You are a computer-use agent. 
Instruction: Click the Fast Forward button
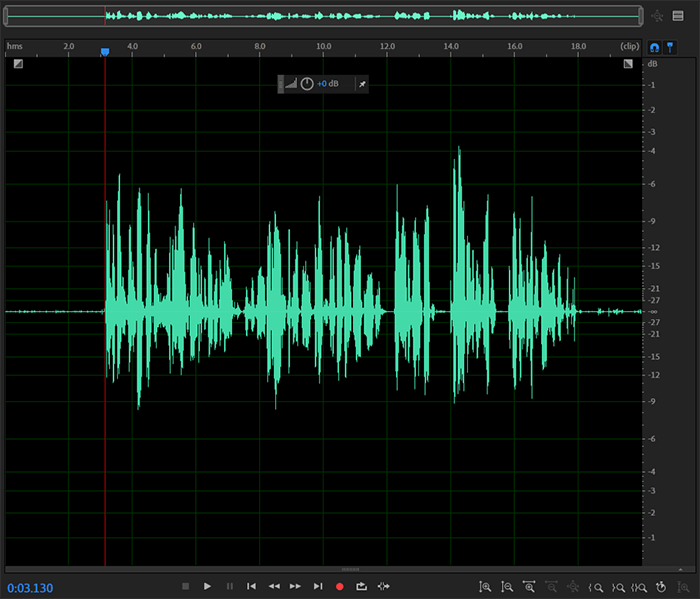295,586
